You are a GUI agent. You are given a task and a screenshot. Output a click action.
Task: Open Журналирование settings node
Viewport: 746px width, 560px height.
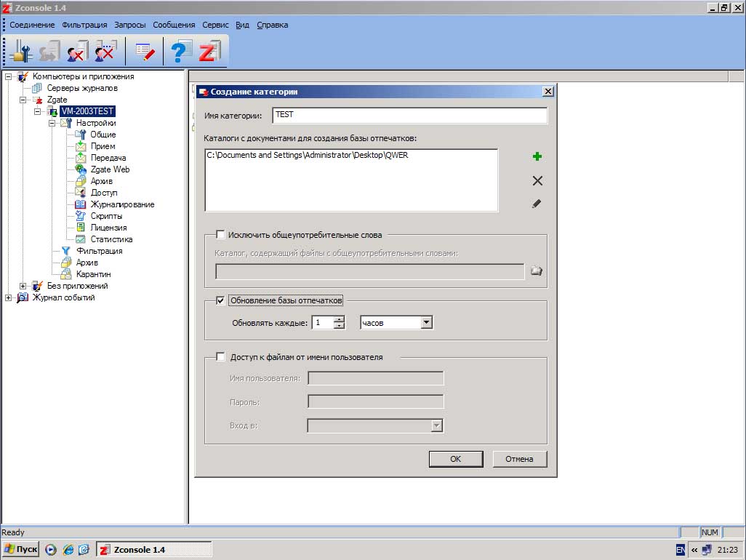click(x=122, y=204)
